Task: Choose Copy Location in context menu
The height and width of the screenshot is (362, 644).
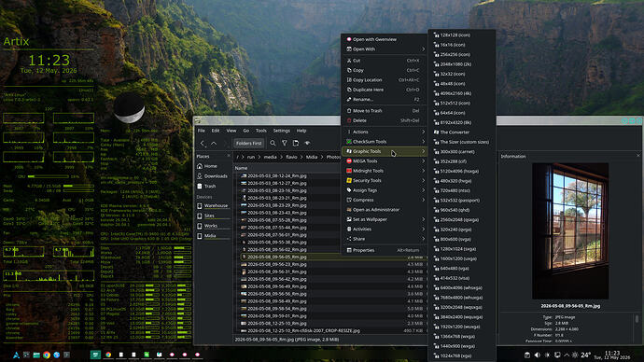Action: pyautogui.click(x=385, y=80)
